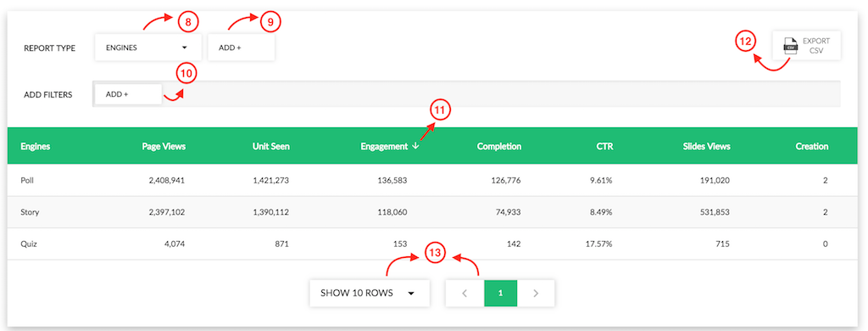
Task: Click the CTR column header
Action: tap(605, 146)
